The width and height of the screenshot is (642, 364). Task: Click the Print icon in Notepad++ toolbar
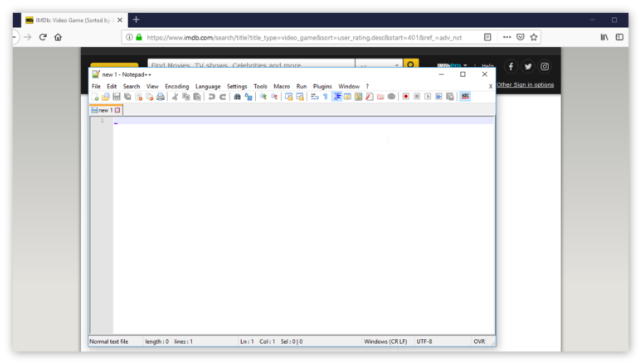pos(160,97)
